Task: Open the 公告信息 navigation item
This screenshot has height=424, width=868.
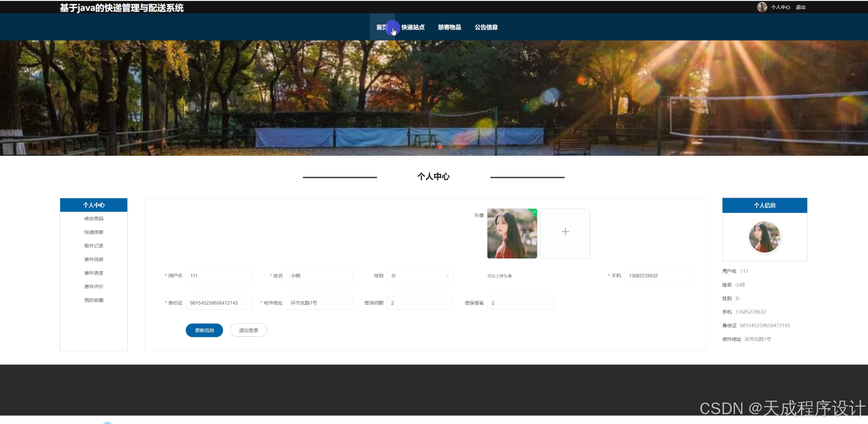Action: click(x=486, y=27)
